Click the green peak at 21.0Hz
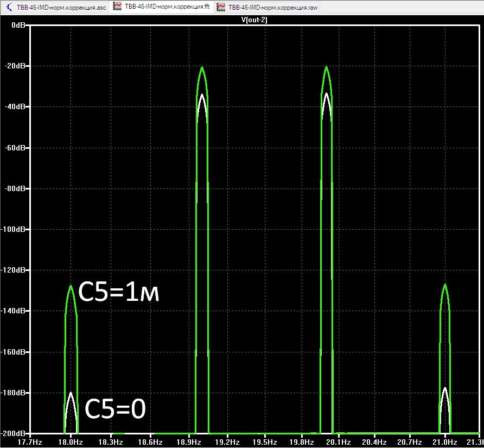The height and width of the screenshot is (448, 484). click(445, 285)
